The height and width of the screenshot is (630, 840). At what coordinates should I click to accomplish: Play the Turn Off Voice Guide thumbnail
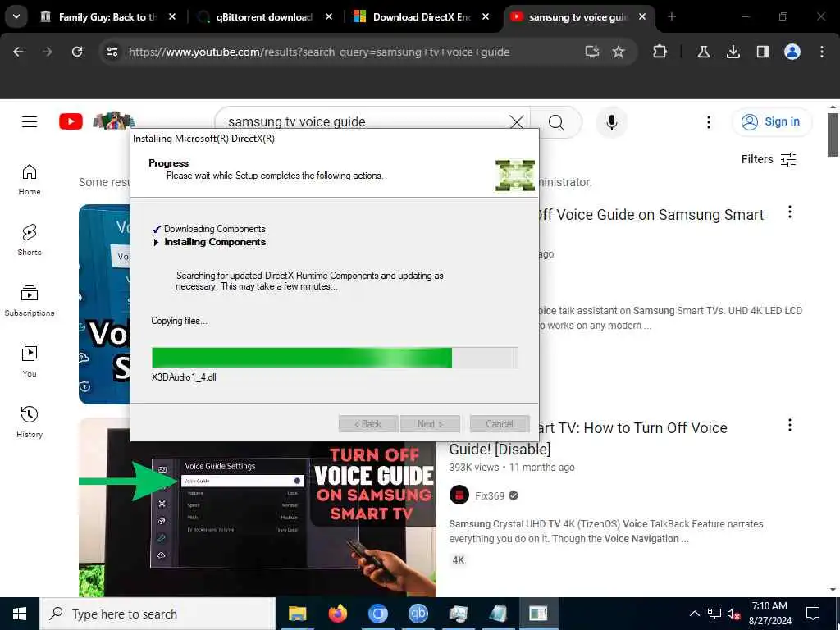[x=257, y=518]
